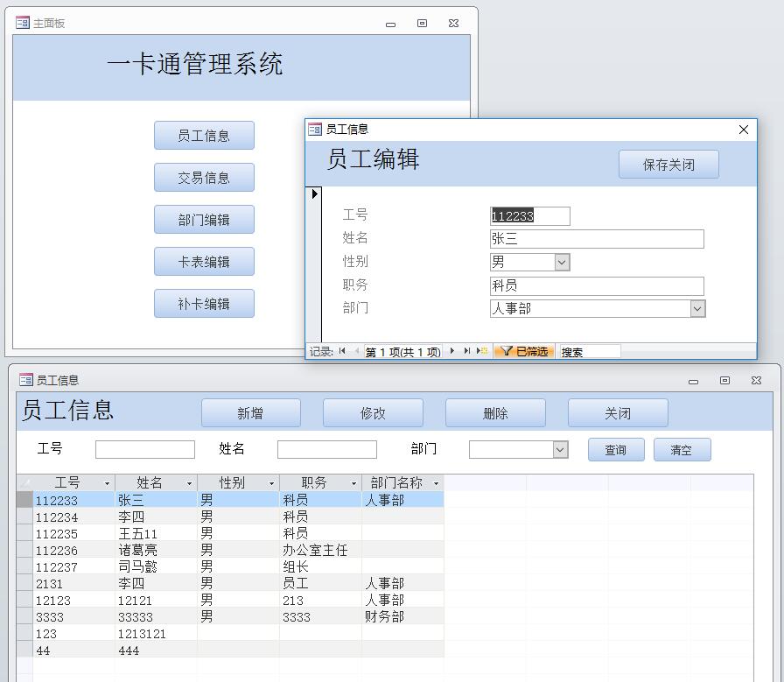Open 员工信息 from main panel
This screenshot has width=784, height=682.
(x=204, y=135)
